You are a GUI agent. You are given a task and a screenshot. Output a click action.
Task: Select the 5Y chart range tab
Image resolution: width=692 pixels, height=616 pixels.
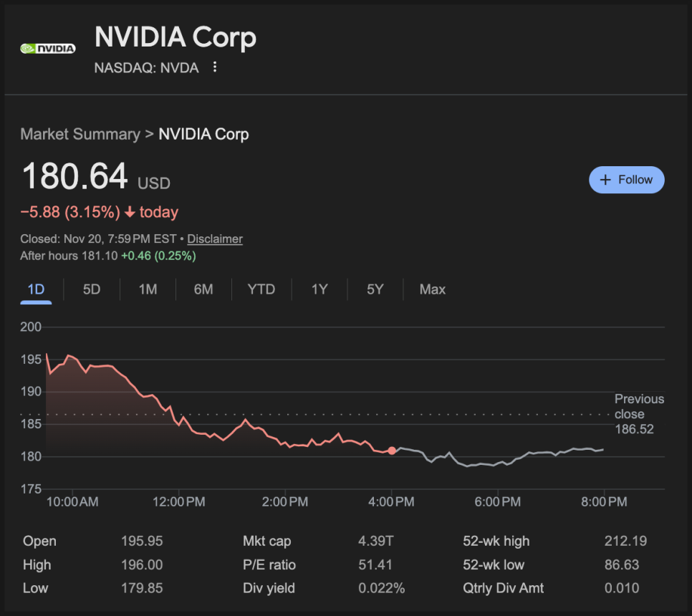point(375,289)
